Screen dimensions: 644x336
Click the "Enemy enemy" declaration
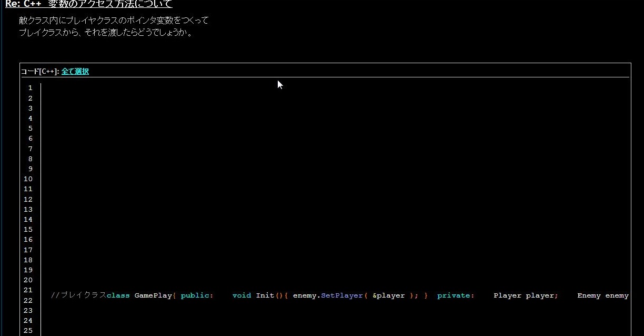pos(602,295)
